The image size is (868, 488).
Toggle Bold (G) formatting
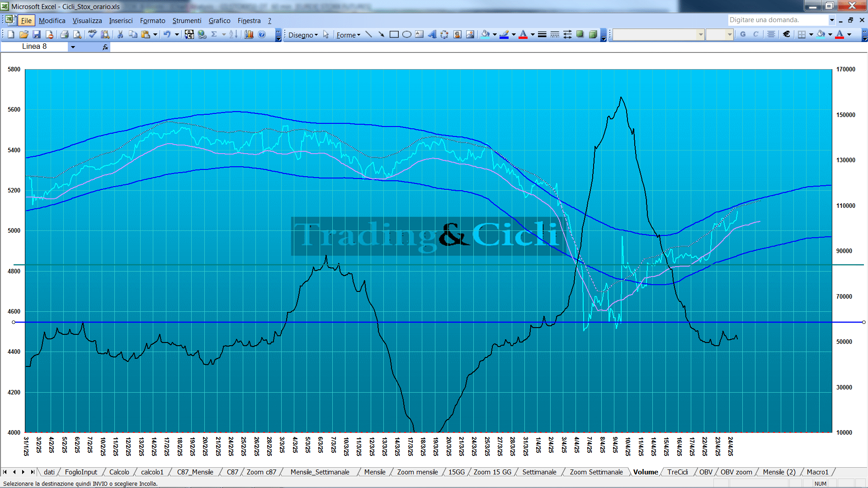743,34
